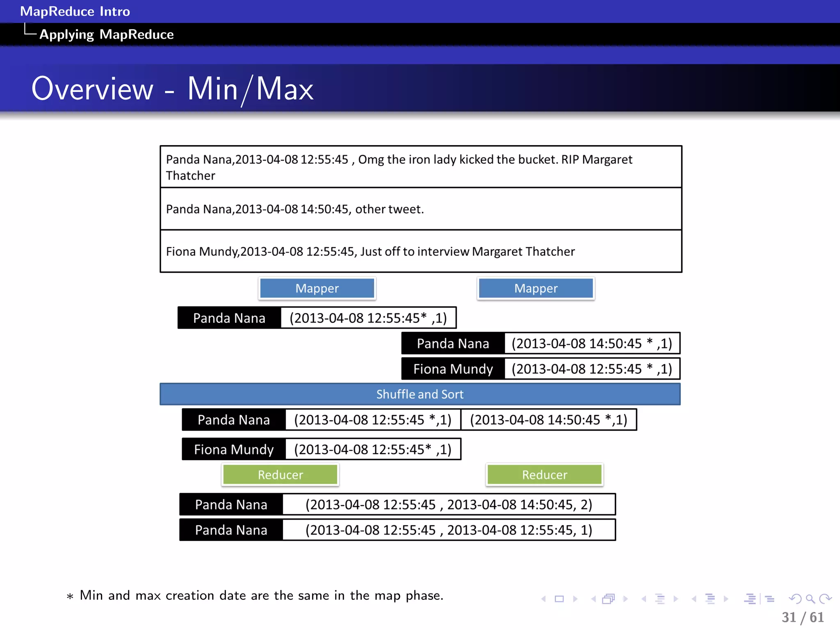This screenshot has width=840, height=630.
Task: Click reducer output key for count 1
Action: (231, 530)
